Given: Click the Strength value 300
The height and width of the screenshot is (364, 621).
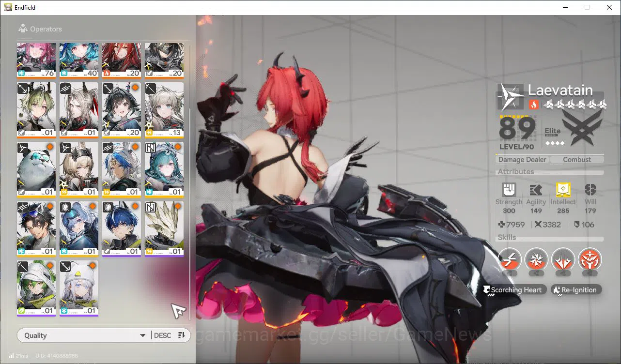Looking at the screenshot, I should [x=509, y=211].
